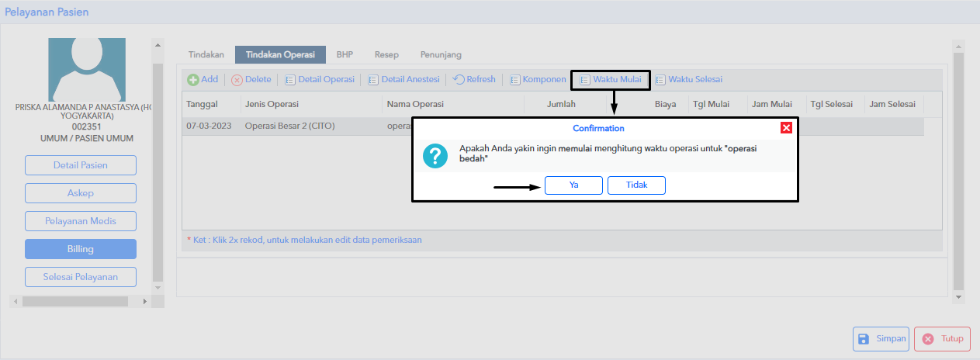Click Waktu Mulai in the toolbar
The width and height of the screenshot is (980, 360).
coord(611,79)
